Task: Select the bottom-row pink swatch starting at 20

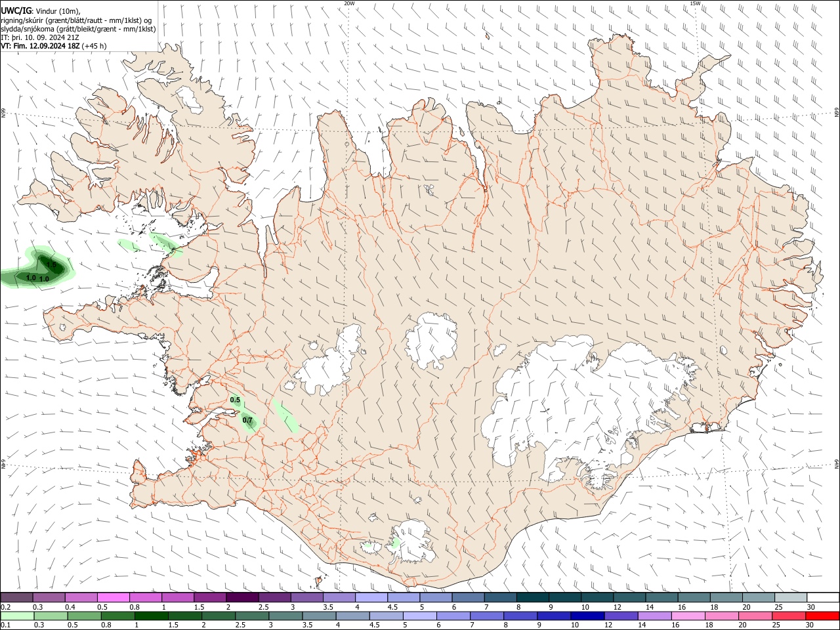Action: (755, 616)
